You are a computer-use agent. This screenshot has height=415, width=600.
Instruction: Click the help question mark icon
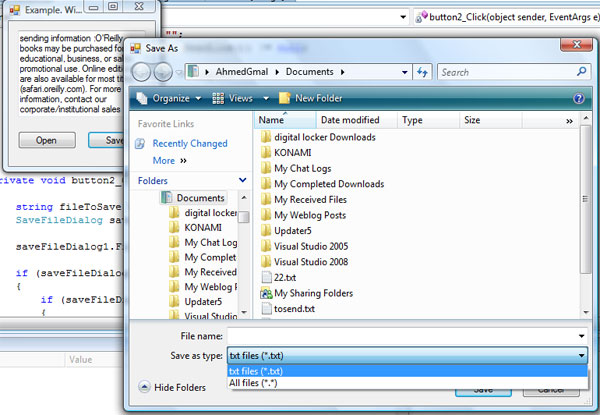coord(578,98)
